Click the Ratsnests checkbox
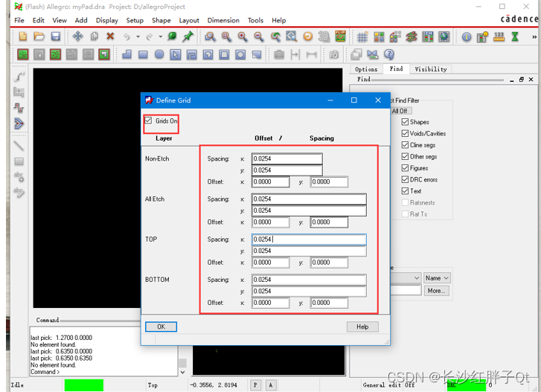 405,202
